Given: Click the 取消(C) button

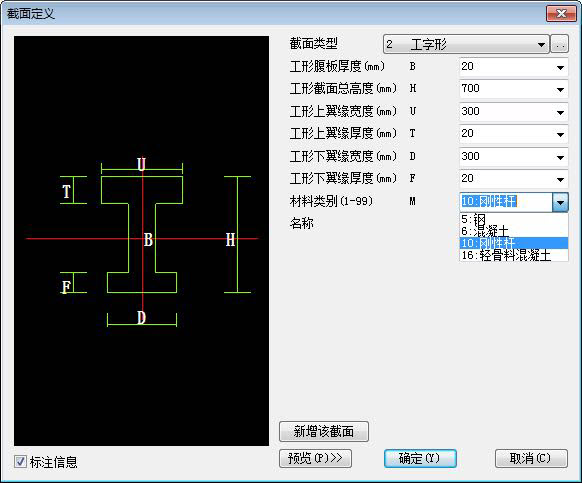Looking at the screenshot, I should tap(531, 458).
